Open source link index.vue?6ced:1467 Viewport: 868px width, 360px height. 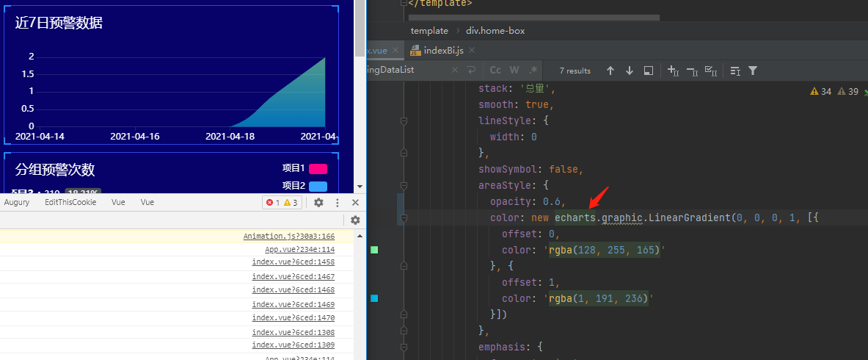[x=293, y=276]
